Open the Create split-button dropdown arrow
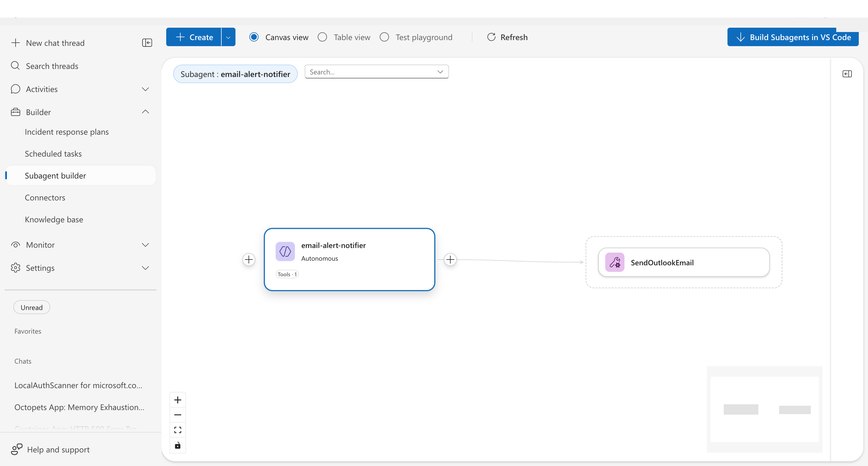 coord(229,37)
